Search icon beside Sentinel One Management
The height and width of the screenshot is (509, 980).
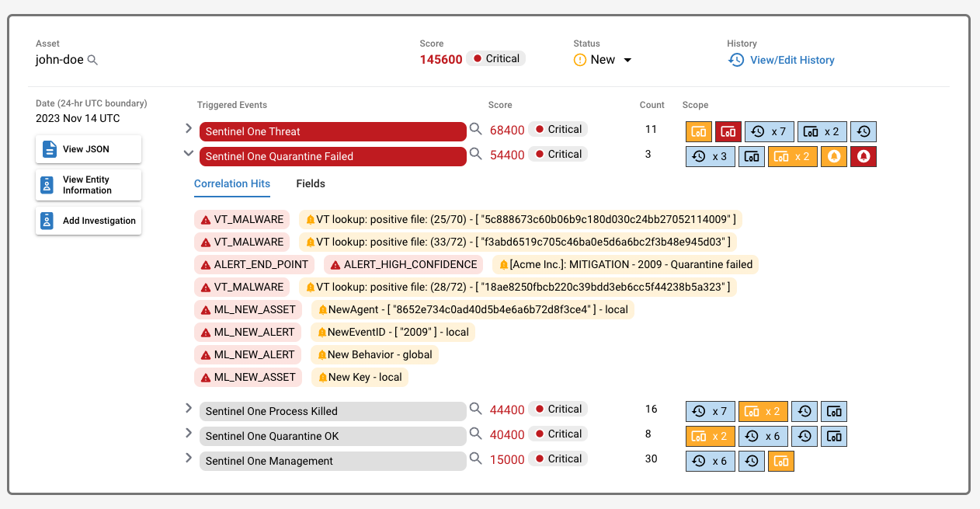click(477, 458)
